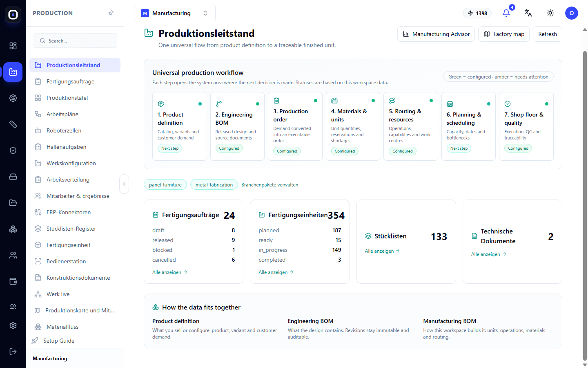Collapse the sidebar with the chevron handle

tap(124, 184)
